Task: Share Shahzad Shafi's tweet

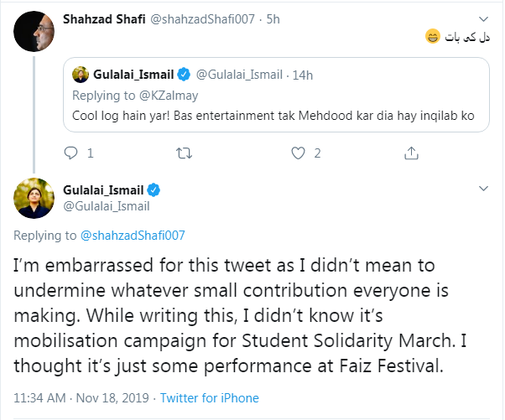Action: click(411, 153)
